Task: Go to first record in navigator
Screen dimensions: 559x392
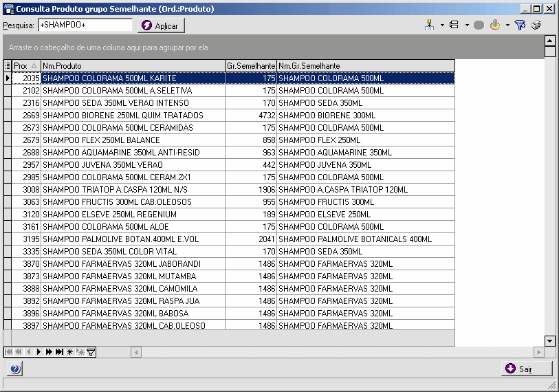Action: 9,352
